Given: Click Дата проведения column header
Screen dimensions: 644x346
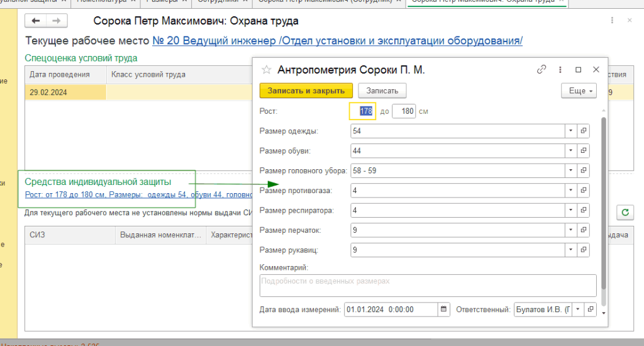Looking at the screenshot, I should click(x=65, y=74).
